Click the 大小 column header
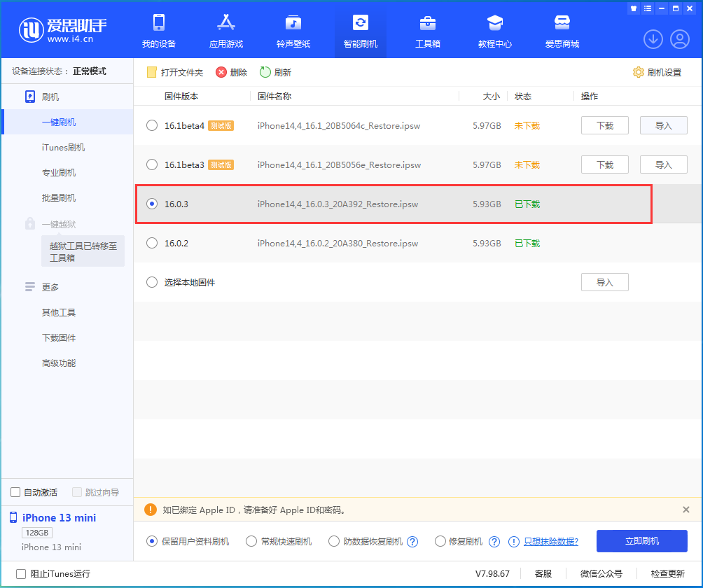The image size is (703, 588). click(492, 97)
